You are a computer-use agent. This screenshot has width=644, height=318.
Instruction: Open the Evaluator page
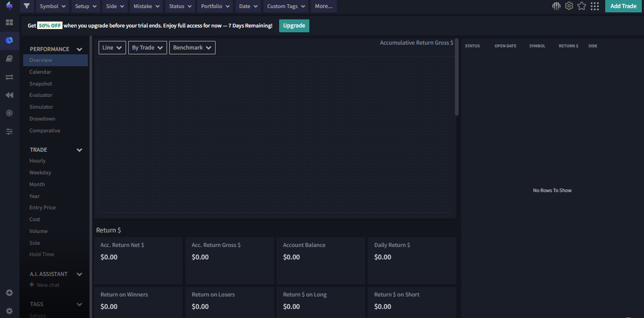click(40, 95)
